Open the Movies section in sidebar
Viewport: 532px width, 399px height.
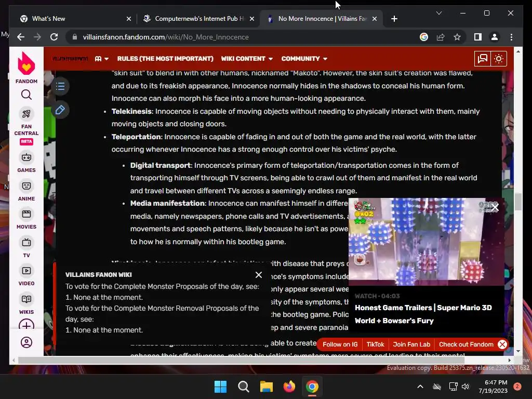point(26,219)
